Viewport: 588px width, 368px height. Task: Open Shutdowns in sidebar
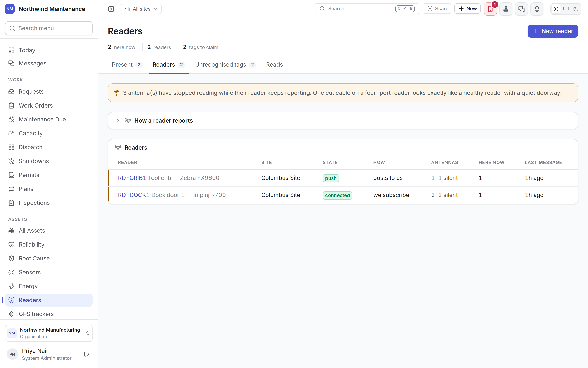coord(49,161)
